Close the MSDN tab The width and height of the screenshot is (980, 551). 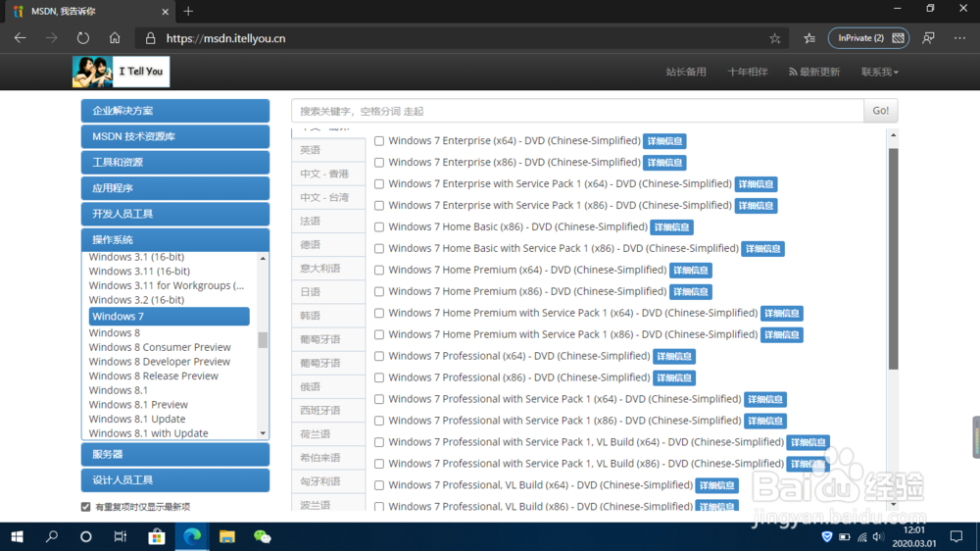[165, 11]
